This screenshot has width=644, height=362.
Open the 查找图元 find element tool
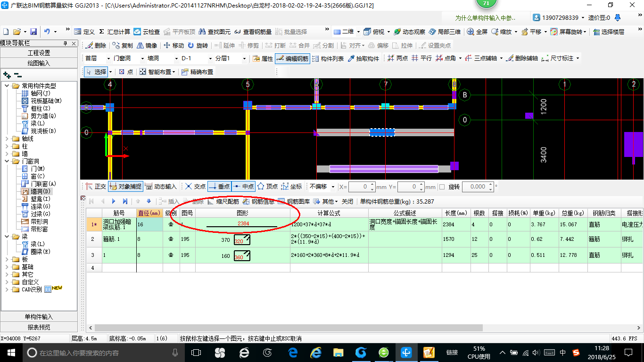pos(215,32)
